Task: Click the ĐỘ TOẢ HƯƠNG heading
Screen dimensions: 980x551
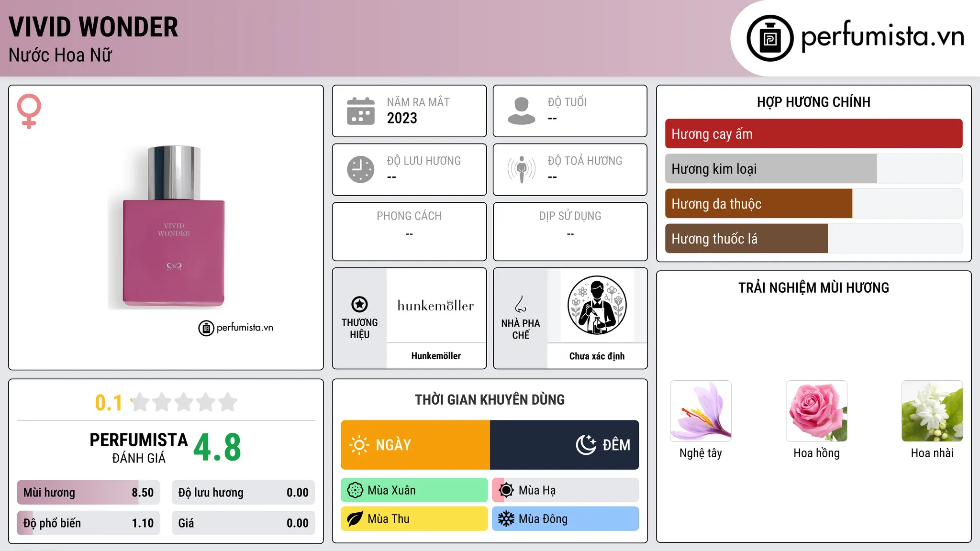Action: (585, 161)
